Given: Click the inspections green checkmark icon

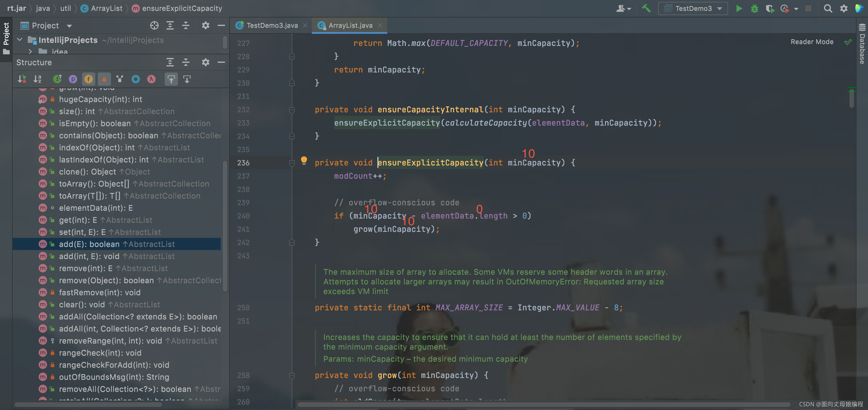Looking at the screenshot, I should [848, 42].
